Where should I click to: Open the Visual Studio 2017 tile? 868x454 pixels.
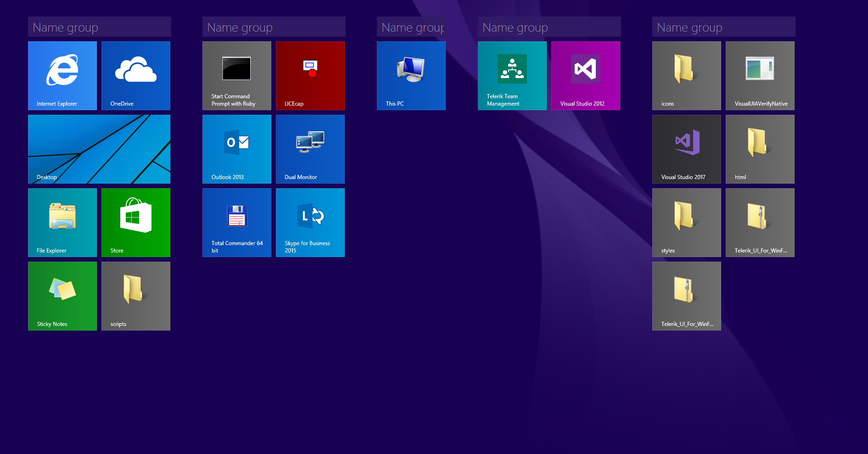pos(687,149)
